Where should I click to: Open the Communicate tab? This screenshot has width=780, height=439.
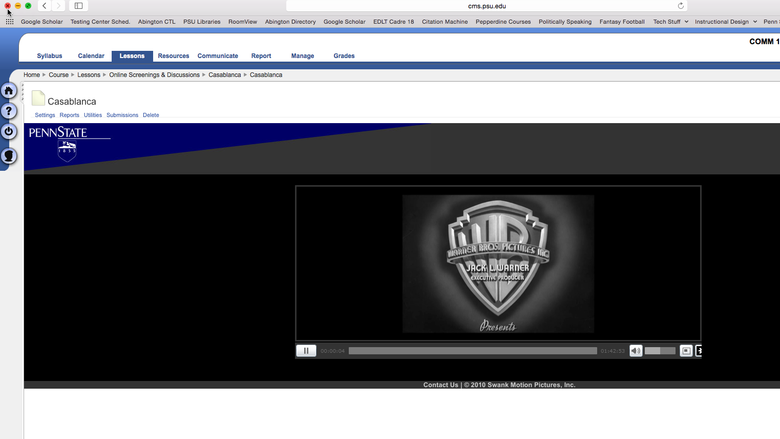point(217,56)
